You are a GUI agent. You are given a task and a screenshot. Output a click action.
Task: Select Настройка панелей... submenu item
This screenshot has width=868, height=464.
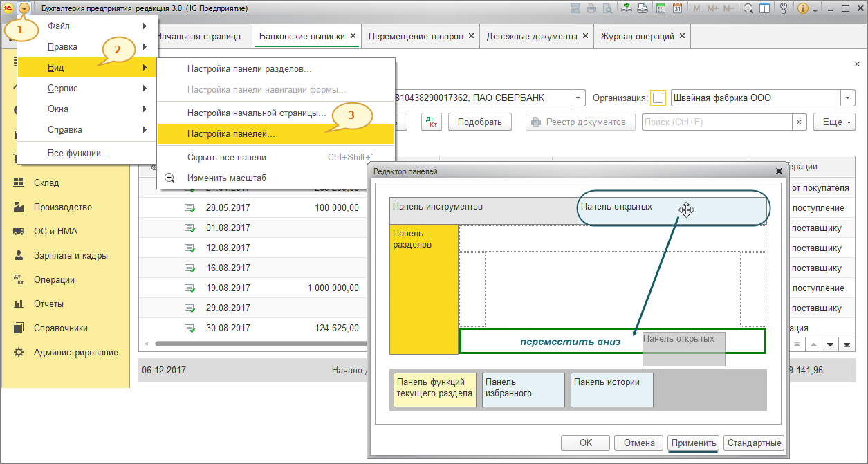coord(276,133)
